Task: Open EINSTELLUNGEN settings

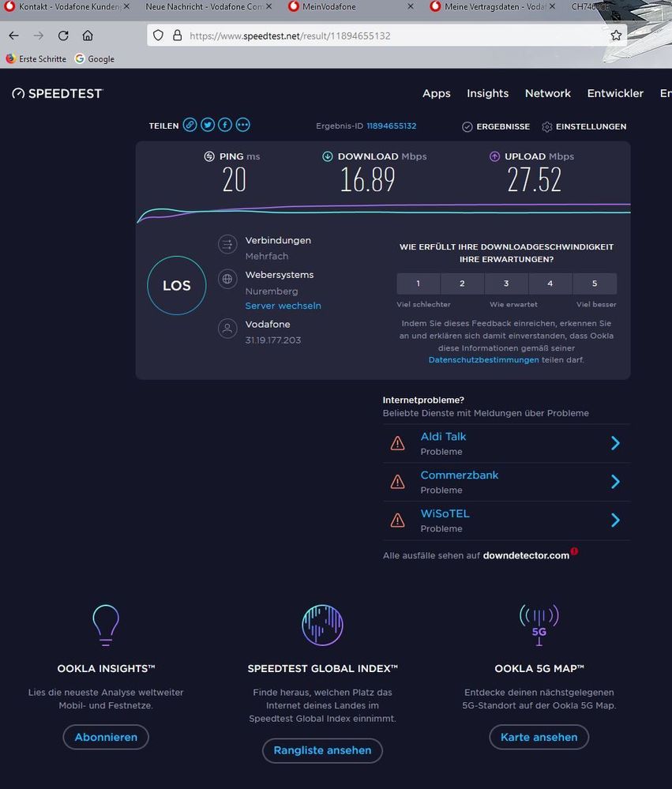Action: 584,127
